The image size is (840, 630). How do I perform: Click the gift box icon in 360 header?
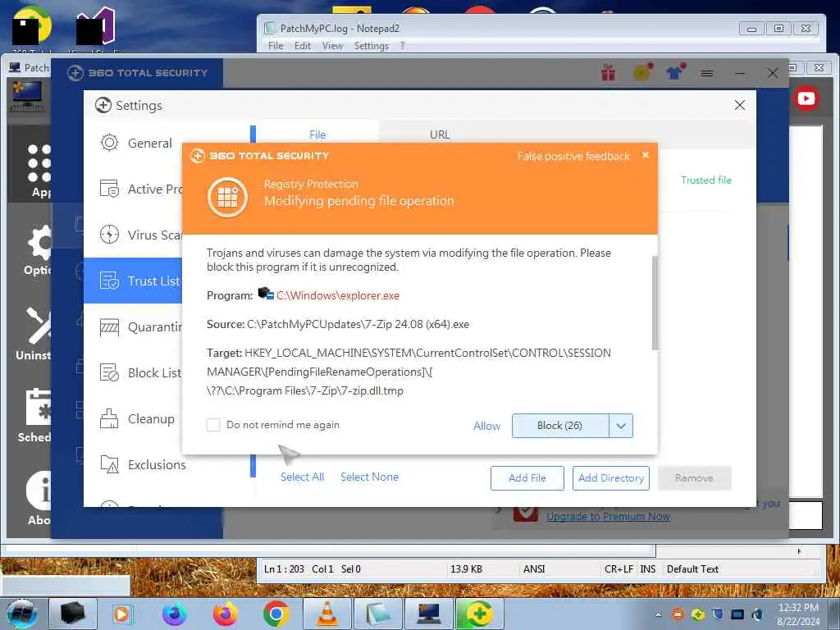click(x=608, y=72)
